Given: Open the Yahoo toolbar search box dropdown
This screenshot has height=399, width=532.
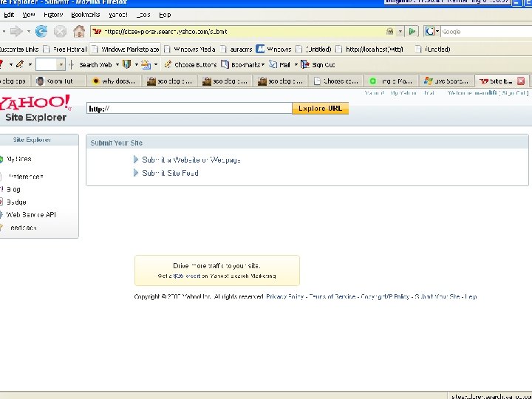Looking at the screenshot, I should click(x=61, y=64).
